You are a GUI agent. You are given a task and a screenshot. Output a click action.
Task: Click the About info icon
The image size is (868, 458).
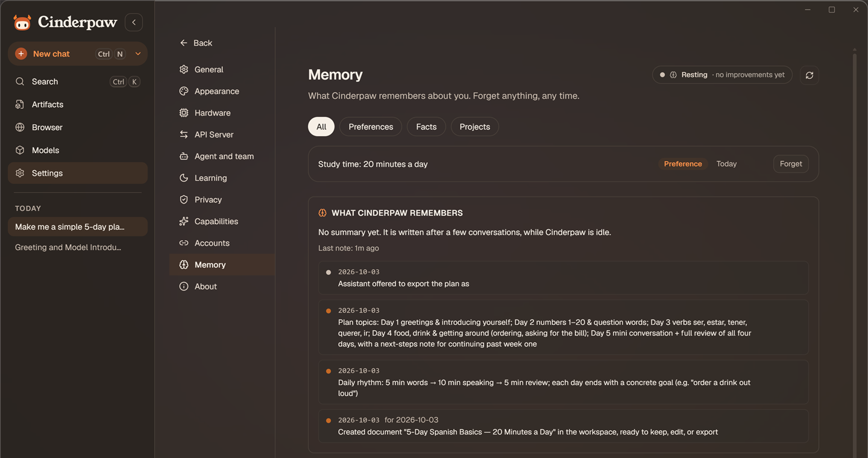(184, 286)
